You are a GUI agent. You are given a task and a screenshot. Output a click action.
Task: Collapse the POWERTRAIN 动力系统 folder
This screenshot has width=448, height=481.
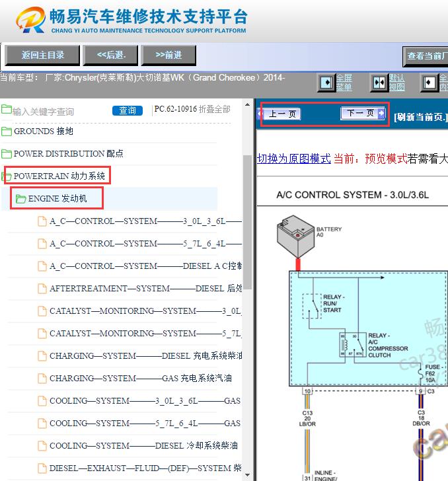tap(59, 176)
